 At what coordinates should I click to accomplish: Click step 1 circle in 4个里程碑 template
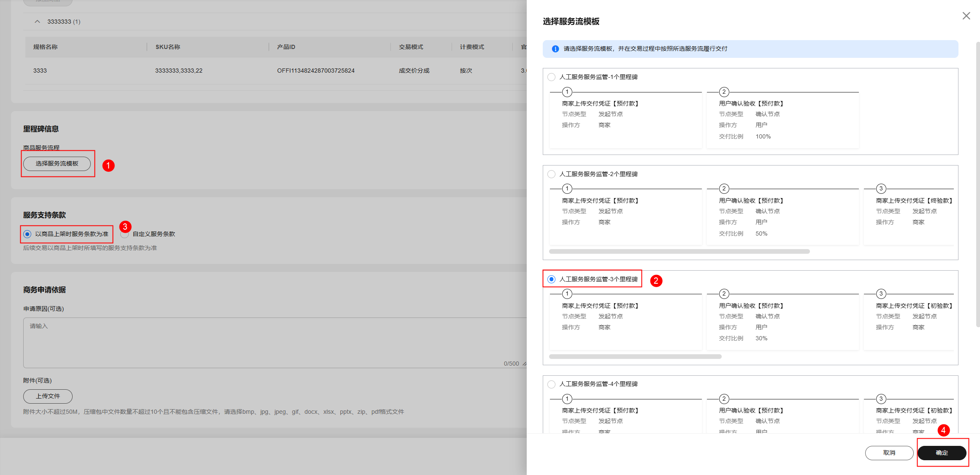coord(567,399)
